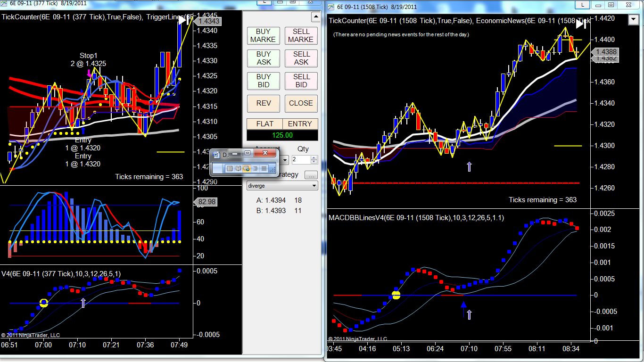
Task: Select Draft view icon in Word
Action: pyautogui.click(x=264, y=168)
